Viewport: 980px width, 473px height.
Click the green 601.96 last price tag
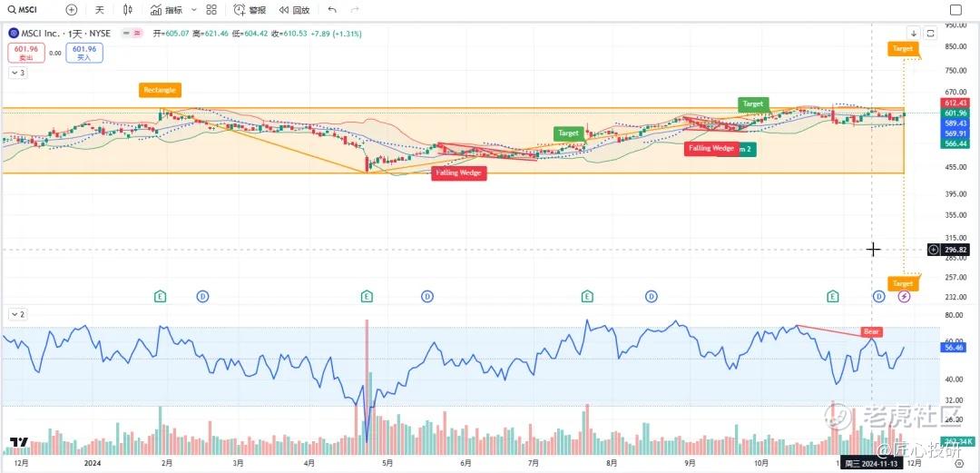coord(955,113)
